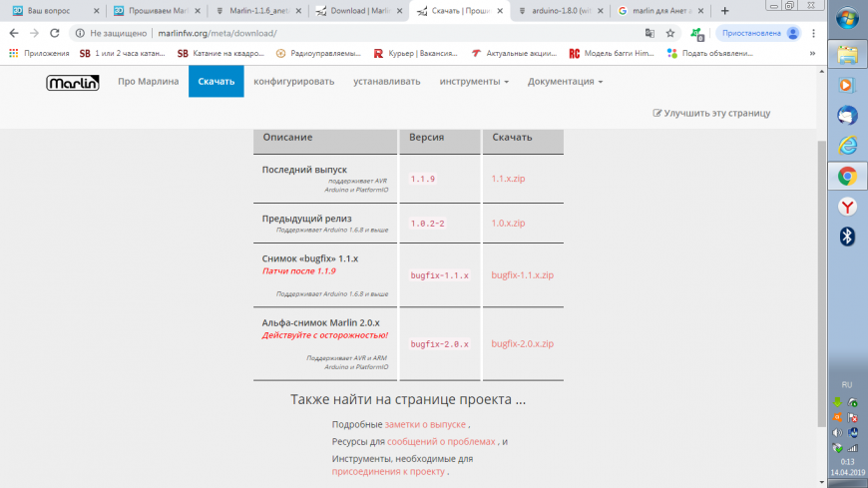Click the volume speaker tray icon
868x488 pixels.
point(837,432)
